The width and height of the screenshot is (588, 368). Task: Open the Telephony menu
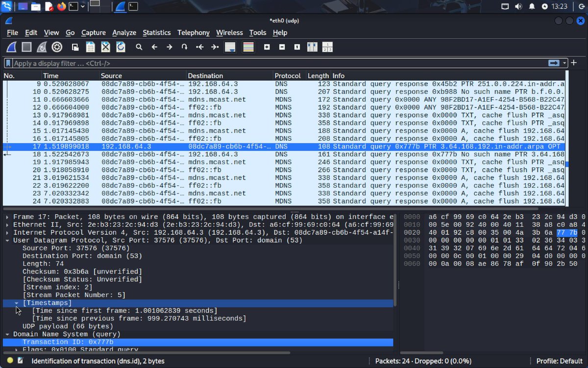point(194,32)
